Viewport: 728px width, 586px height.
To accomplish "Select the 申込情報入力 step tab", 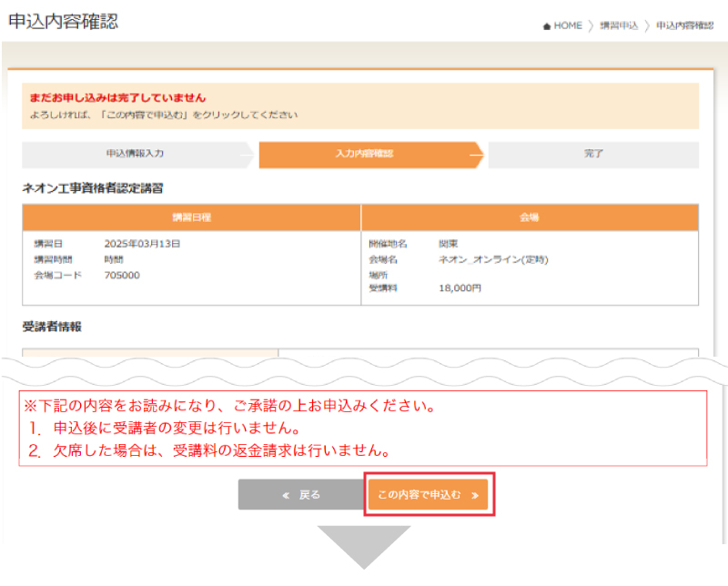I will pos(135,154).
